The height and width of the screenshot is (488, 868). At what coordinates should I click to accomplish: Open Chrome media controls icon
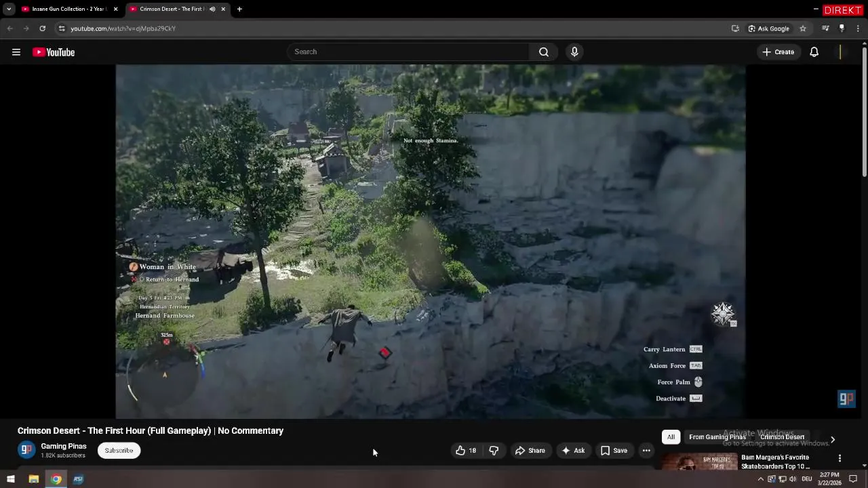[825, 28]
